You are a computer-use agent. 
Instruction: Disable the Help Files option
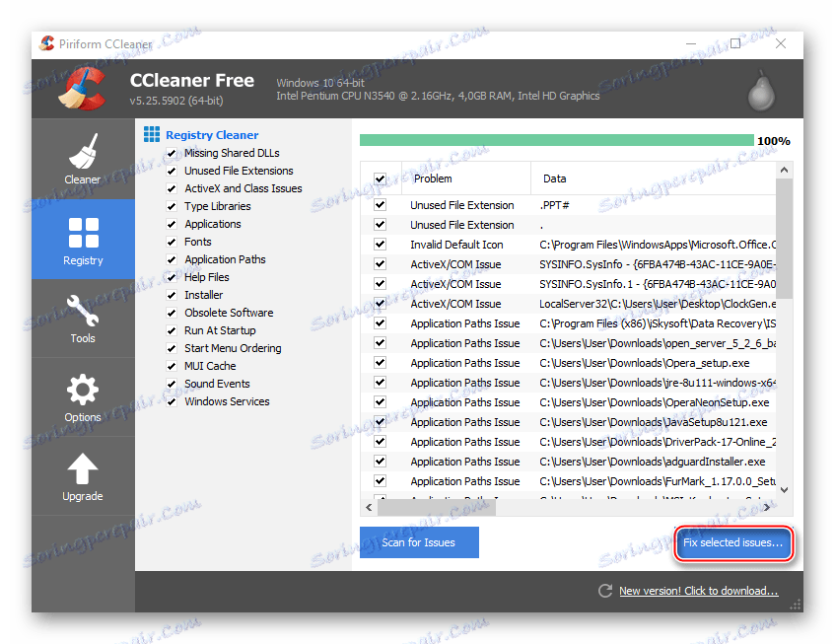tap(172, 277)
